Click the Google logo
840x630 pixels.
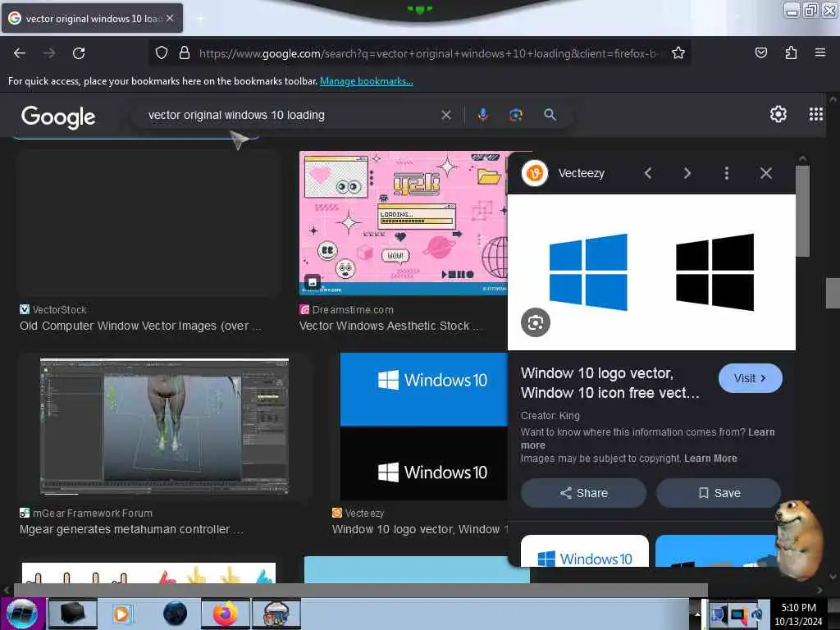click(x=58, y=116)
